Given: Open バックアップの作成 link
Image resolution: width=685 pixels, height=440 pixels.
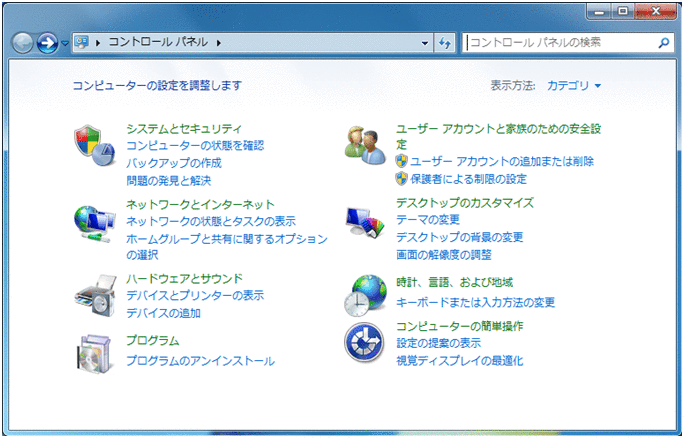Looking at the screenshot, I should (x=174, y=163).
